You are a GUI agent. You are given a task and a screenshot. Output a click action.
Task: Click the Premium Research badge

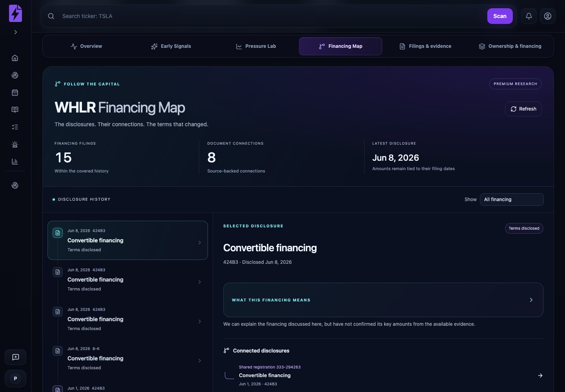click(516, 84)
